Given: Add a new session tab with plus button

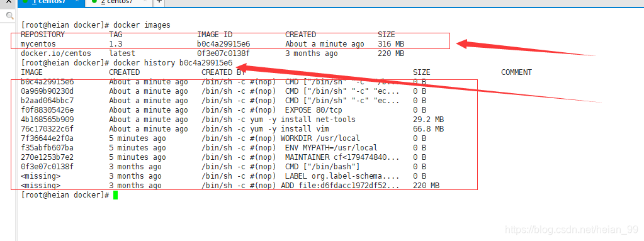Looking at the screenshot, I should (x=159, y=2).
